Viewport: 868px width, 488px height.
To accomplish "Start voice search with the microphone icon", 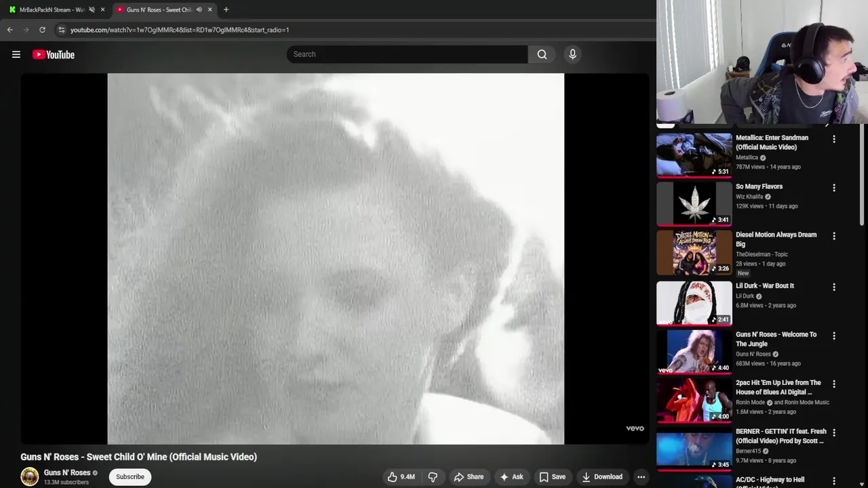I will point(572,54).
